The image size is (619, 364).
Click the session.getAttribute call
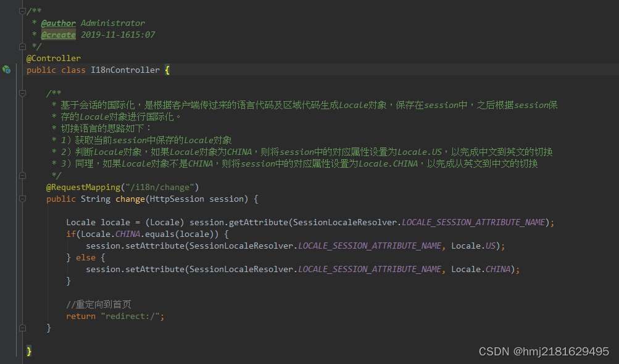coord(239,222)
